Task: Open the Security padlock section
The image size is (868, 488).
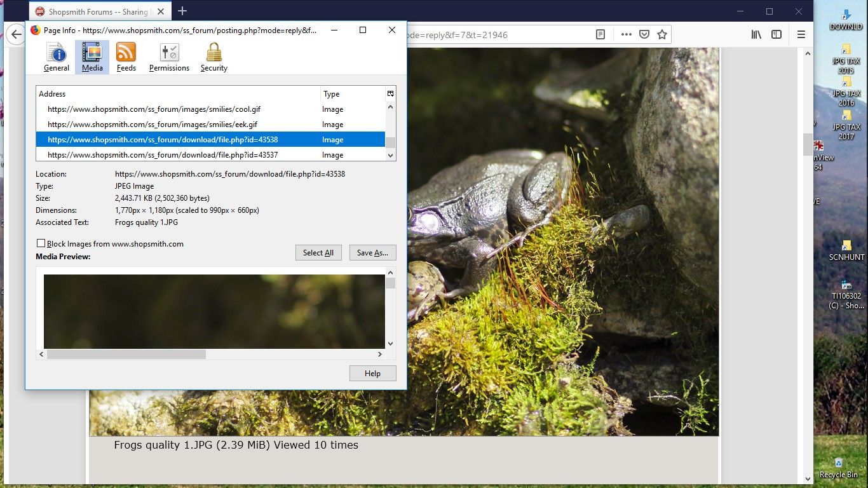Action: click(214, 57)
